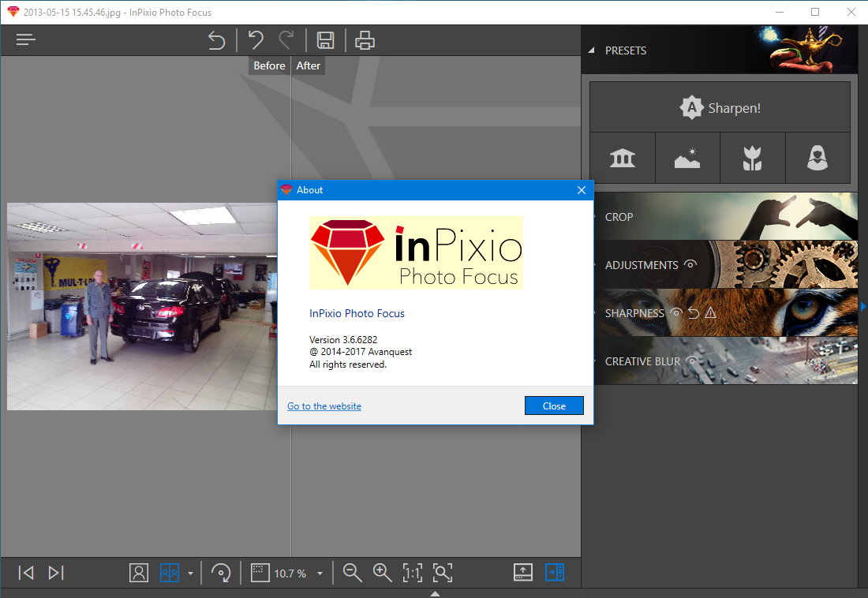Click the SHARPNESS warning triangle

(x=711, y=313)
